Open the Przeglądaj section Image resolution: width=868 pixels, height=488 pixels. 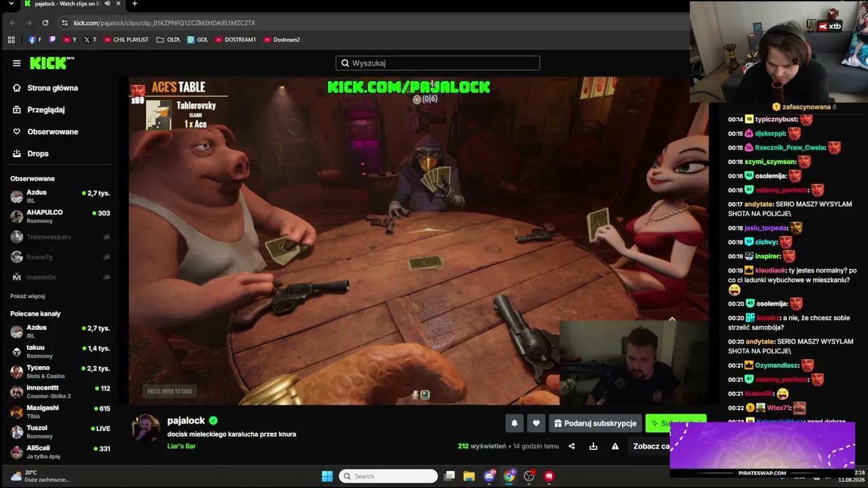click(39, 110)
